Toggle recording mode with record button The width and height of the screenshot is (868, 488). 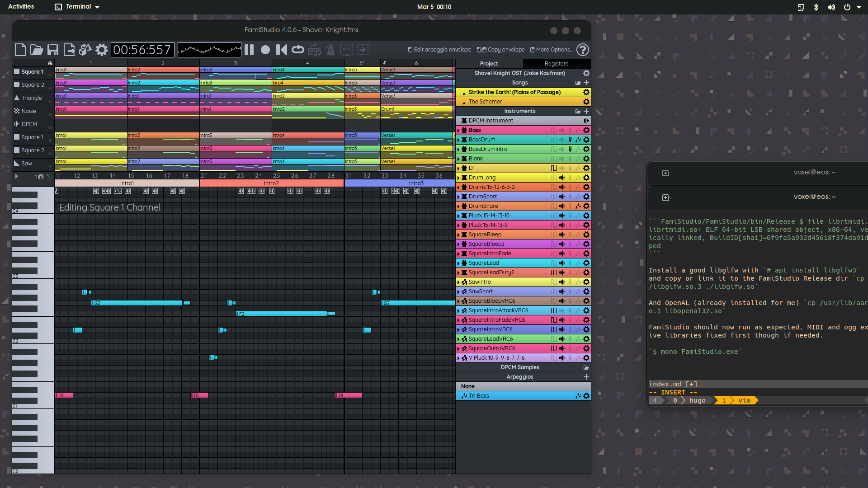pyautogui.click(x=265, y=50)
